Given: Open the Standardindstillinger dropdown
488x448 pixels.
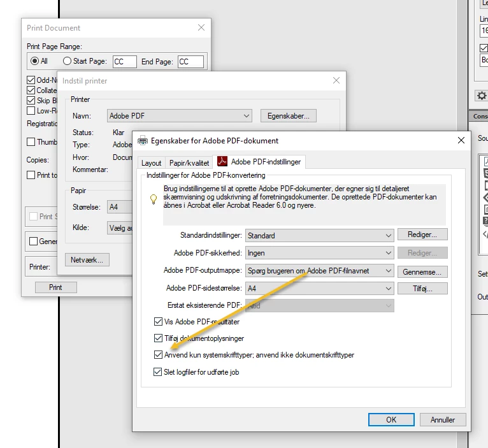Looking at the screenshot, I should (320, 235).
